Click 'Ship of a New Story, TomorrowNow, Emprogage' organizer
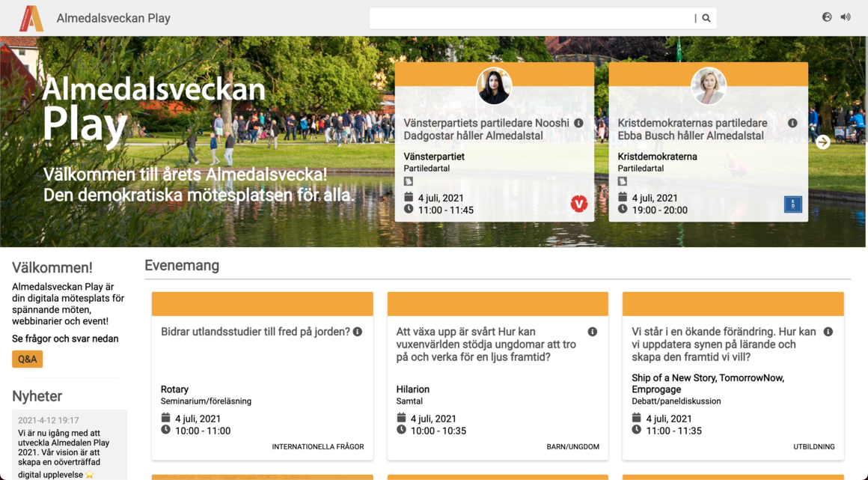Screen dimensions: 868x480 point(708,383)
